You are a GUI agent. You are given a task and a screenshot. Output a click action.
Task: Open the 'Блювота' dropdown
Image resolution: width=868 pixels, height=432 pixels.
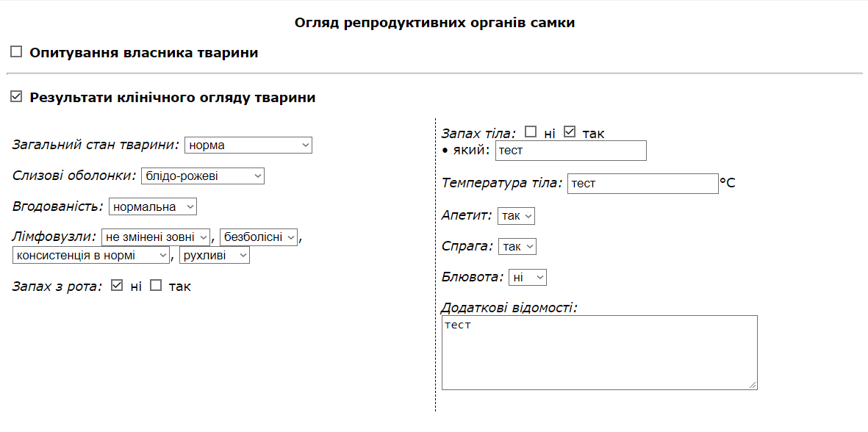[528, 278]
